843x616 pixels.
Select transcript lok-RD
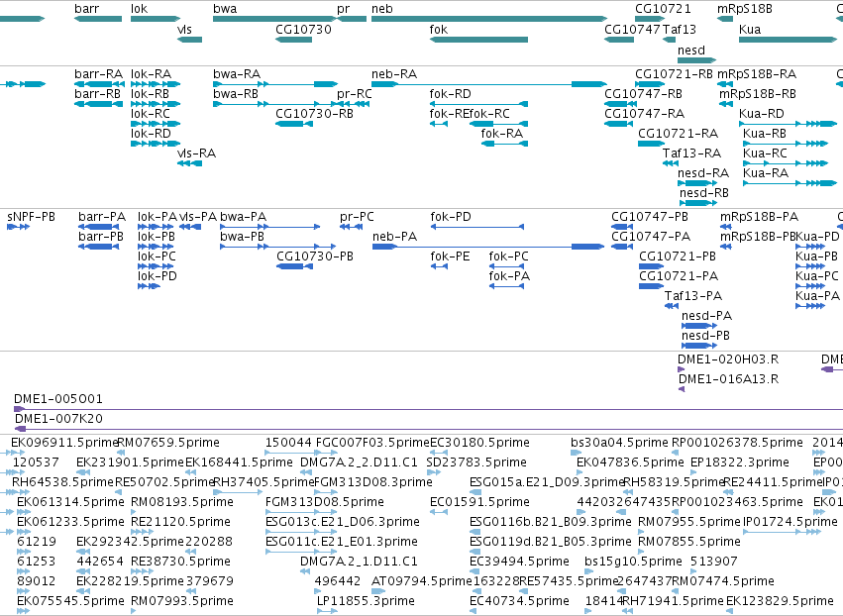pyautogui.click(x=151, y=134)
